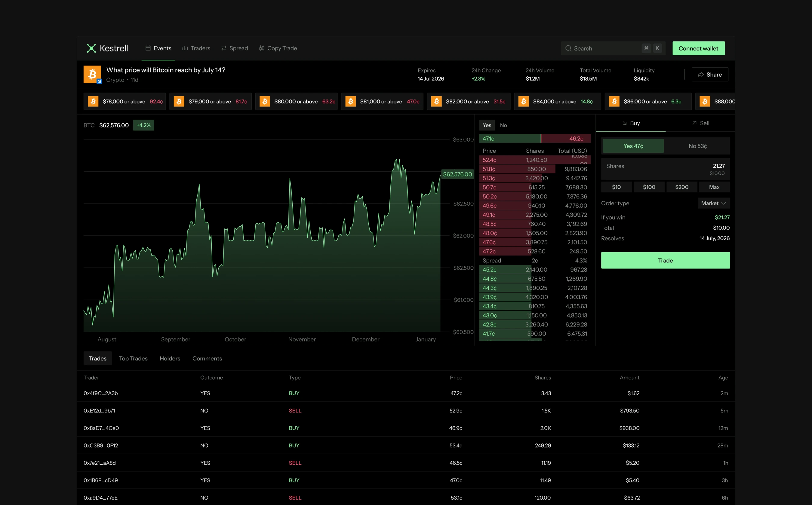
Task: Click Bitcoin icon on $79,000 chip
Action: tap(179, 101)
